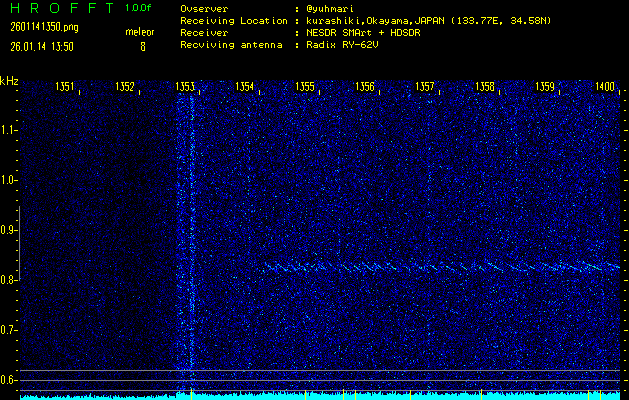Click the 1.0 kHz frequency label
Image resolution: width=629 pixels, height=400 pixels.
point(9,180)
